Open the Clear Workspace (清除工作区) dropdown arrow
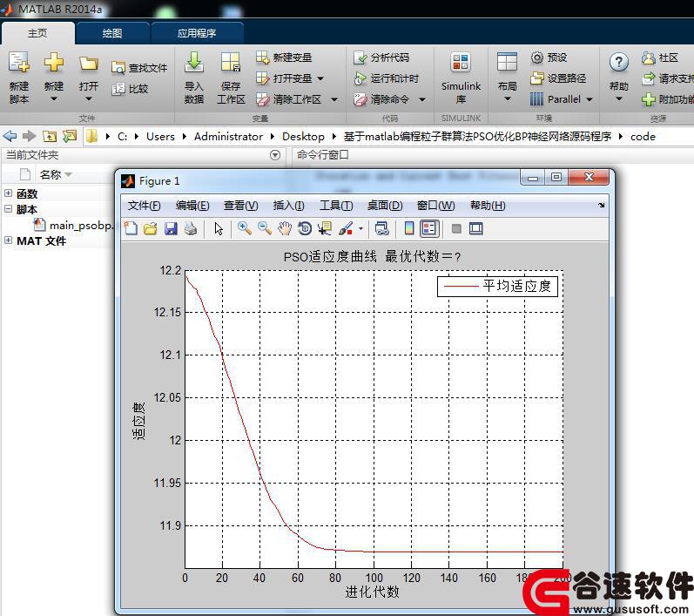The width and height of the screenshot is (694, 616). pos(334,99)
